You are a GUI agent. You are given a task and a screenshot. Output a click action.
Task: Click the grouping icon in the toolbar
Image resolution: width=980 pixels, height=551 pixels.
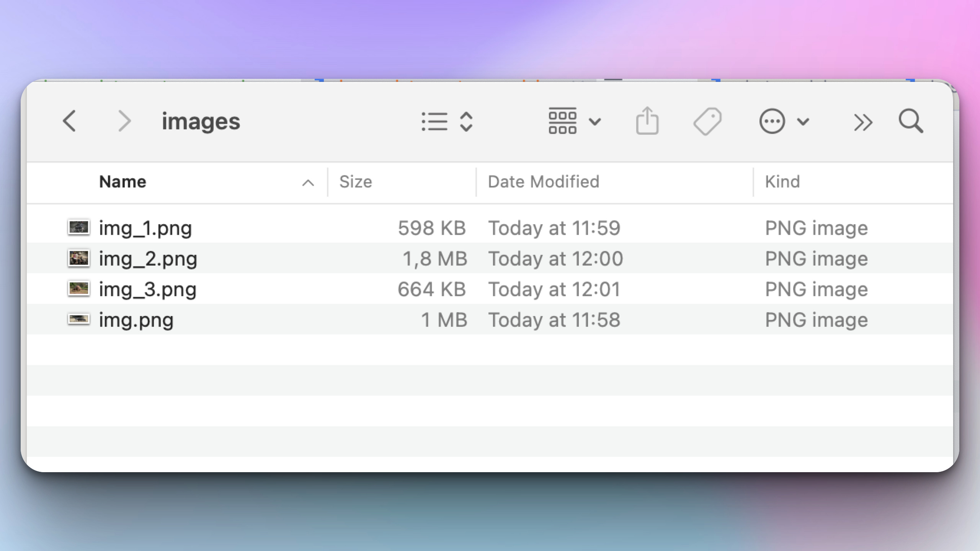pyautogui.click(x=563, y=121)
